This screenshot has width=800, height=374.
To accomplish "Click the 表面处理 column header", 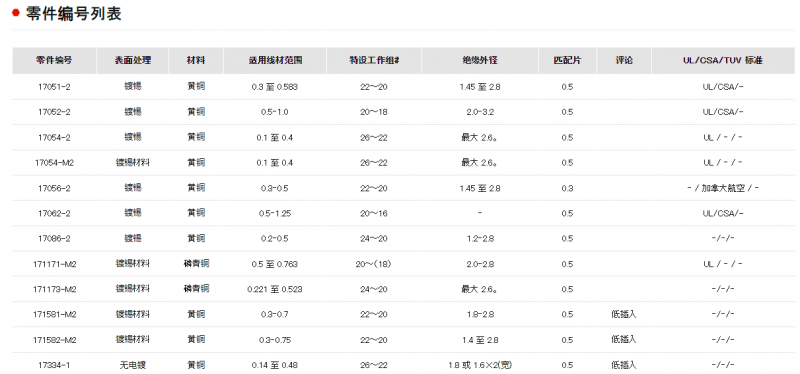I will point(133,60).
